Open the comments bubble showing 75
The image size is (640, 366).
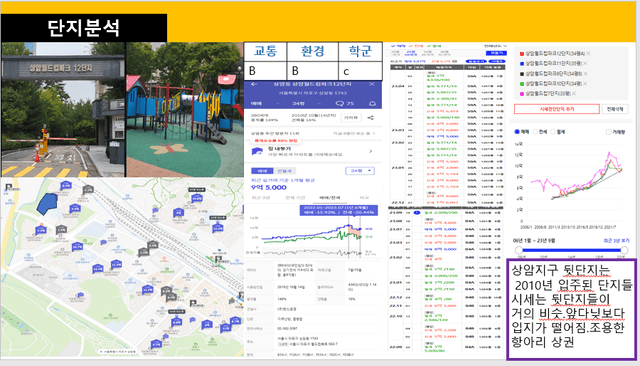click(x=344, y=103)
